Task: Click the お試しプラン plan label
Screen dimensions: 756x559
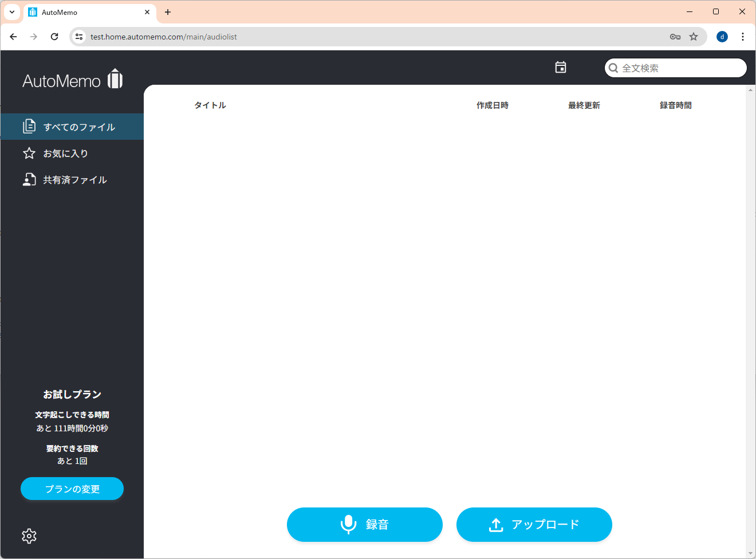Action: (72, 394)
